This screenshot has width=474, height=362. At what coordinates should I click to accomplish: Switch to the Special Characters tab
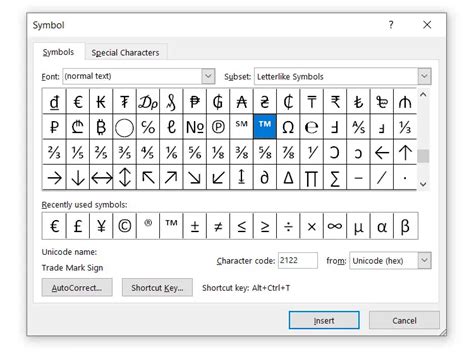tap(125, 52)
